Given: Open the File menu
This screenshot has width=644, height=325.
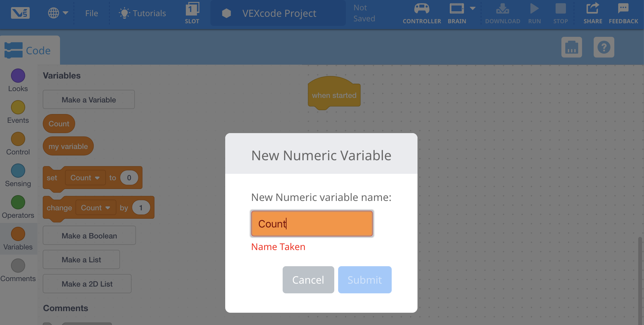Looking at the screenshot, I should pyautogui.click(x=92, y=13).
